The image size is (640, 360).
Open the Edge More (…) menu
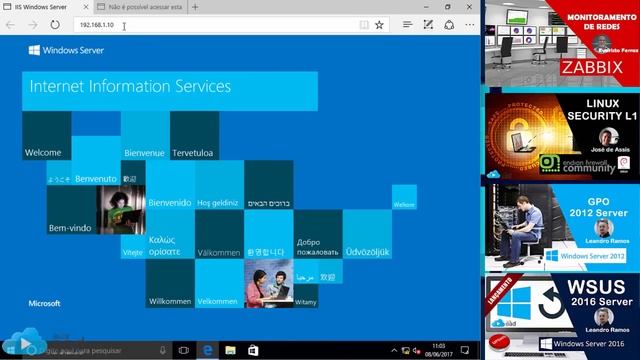470,25
